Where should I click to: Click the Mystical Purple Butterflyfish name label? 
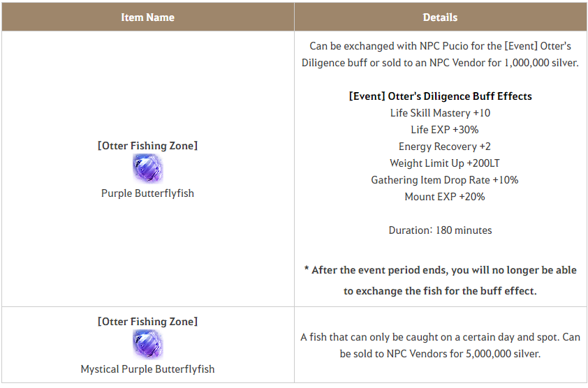[148, 369]
